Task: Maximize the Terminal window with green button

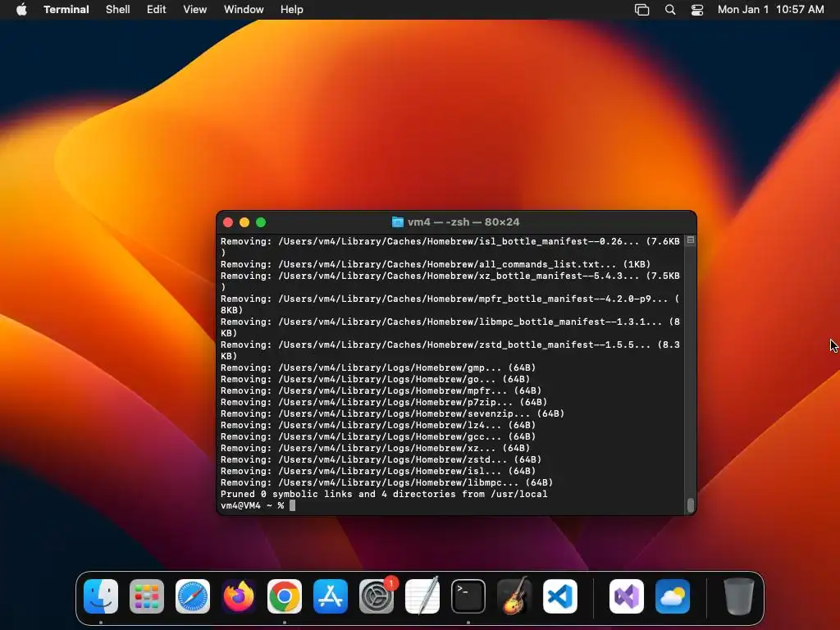Action: click(261, 222)
